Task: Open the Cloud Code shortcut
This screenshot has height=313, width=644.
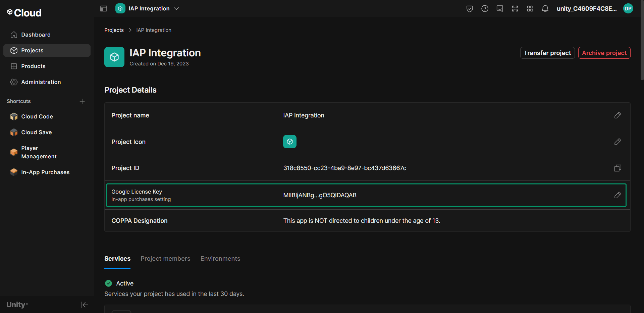Action: pyautogui.click(x=37, y=116)
